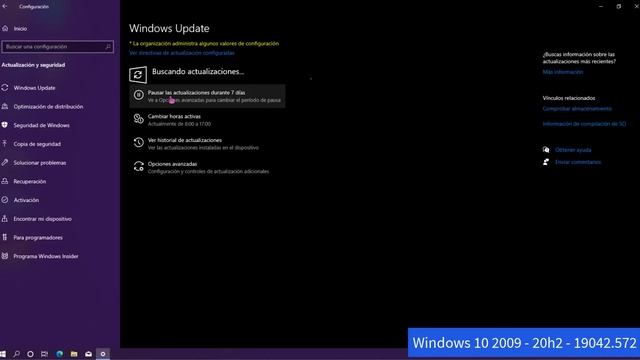The width and height of the screenshot is (640, 360).
Task: Open the 'Obtener ayuda' link
Action: pyautogui.click(x=573, y=150)
